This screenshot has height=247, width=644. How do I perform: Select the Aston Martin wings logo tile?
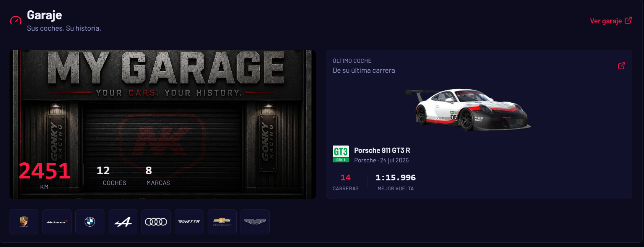255,222
